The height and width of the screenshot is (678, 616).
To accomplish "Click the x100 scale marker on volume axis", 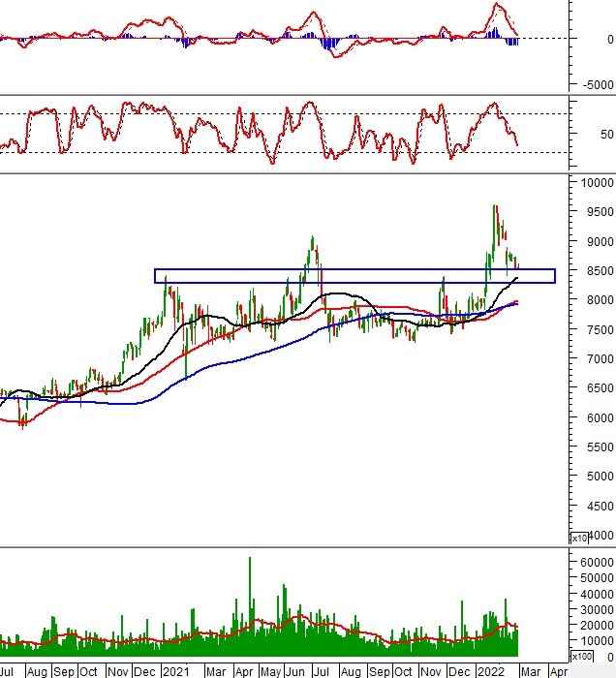I will point(581,657).
